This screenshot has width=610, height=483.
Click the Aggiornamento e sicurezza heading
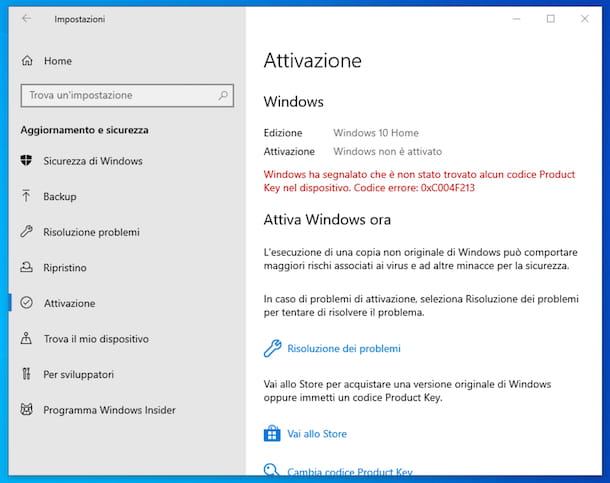point(84,130)
